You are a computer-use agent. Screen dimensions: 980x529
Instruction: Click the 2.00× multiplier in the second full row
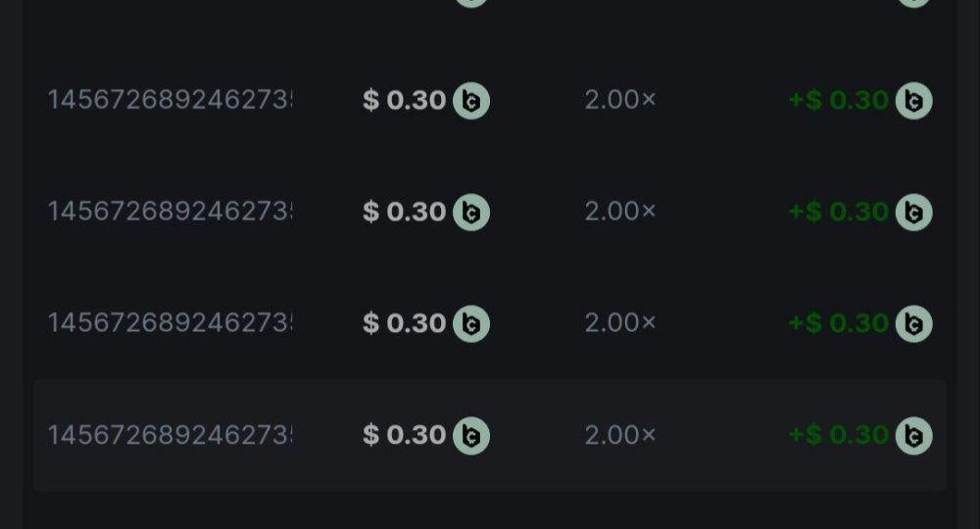[x=620, y=211]
